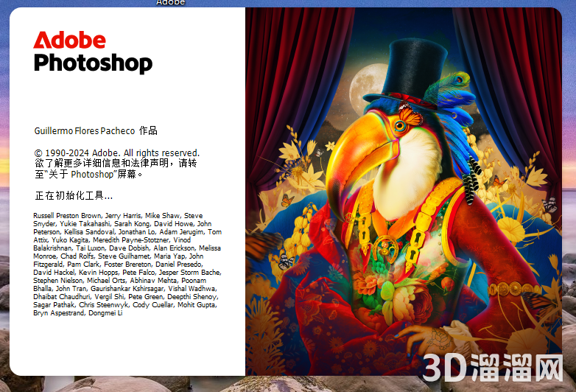Click the name 'Sarah Kong' in credits
Screen dimensions: 576x392
point(132,224)
